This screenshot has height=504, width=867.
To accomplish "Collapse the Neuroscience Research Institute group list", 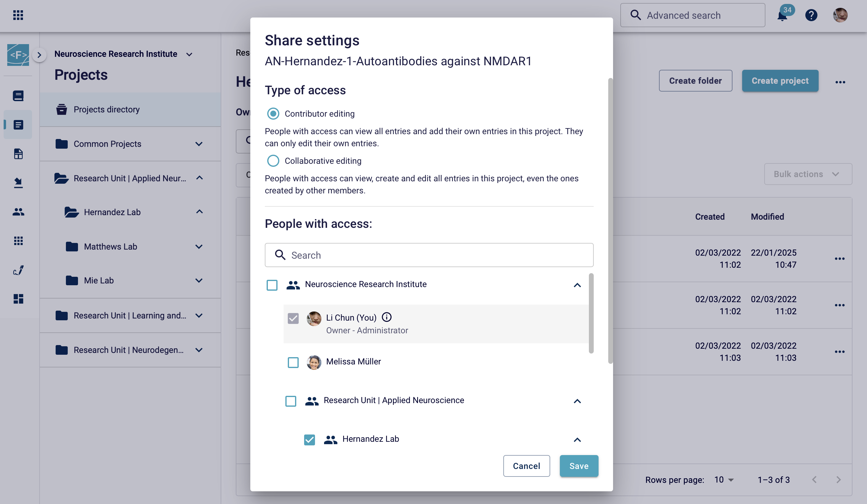I will pos(577,285).
